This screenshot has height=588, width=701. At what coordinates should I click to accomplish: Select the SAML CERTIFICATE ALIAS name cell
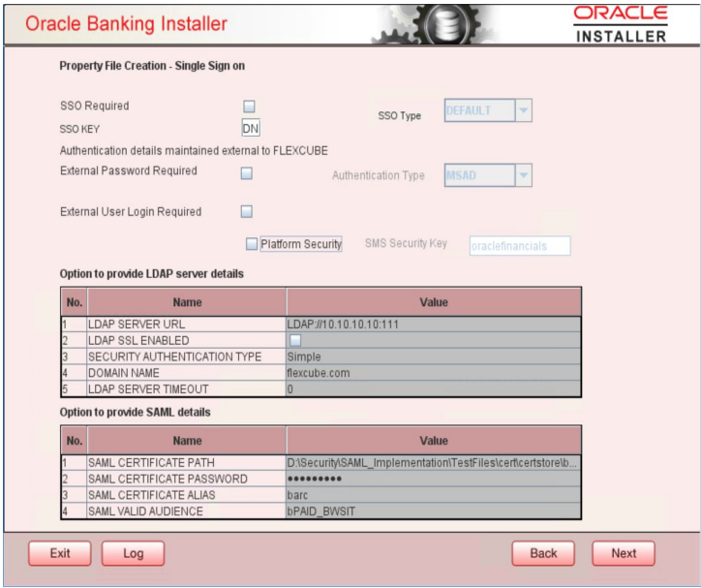[187, 495]
